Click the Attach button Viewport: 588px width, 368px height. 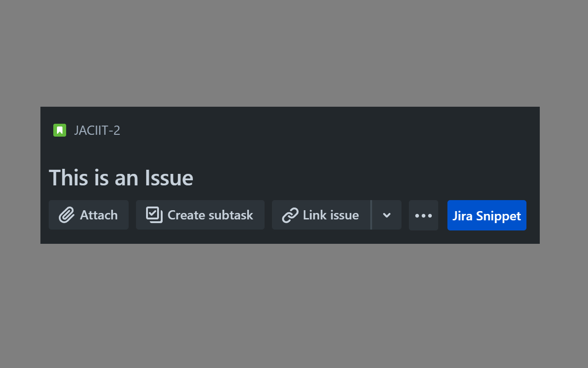coord(88,215)
